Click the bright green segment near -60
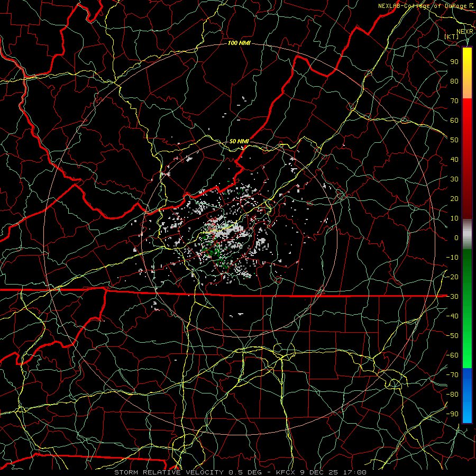Image resolution: width=476 pixels, height=476 pixels. (467, 355)
